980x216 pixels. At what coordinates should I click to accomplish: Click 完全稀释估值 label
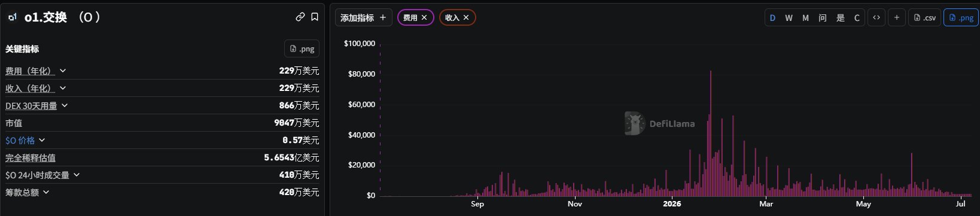(x=31, y=158)
